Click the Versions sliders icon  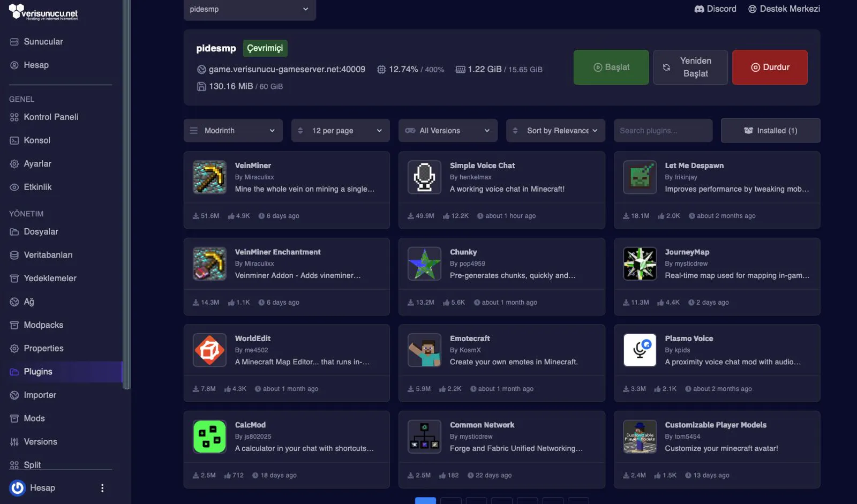(14, 442)
